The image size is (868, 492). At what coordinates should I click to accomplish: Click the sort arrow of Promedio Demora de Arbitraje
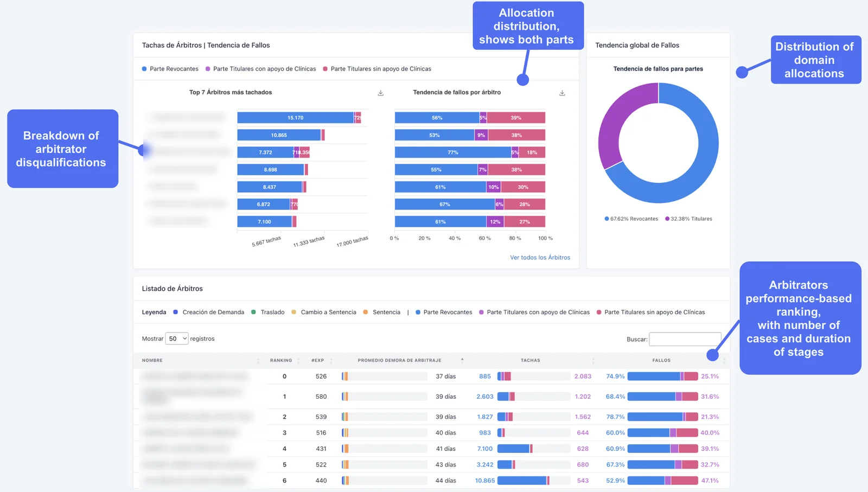click(462, 360)
